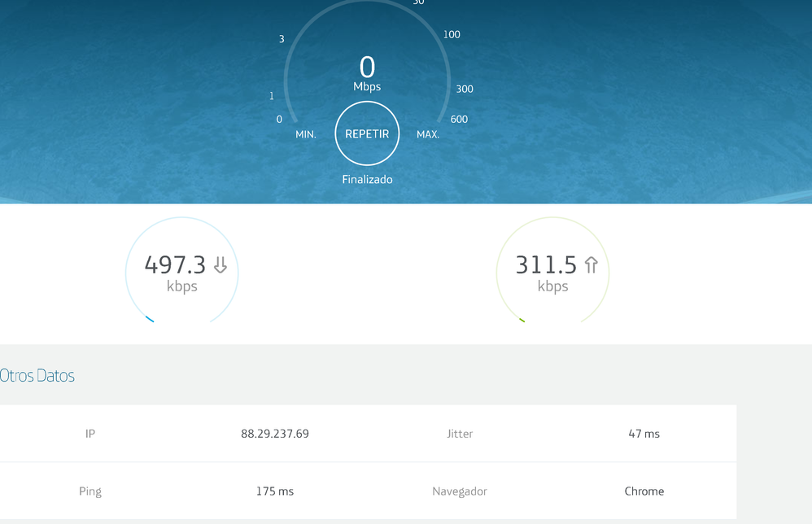Click the Ping value 175 ms

coord(275,491)
